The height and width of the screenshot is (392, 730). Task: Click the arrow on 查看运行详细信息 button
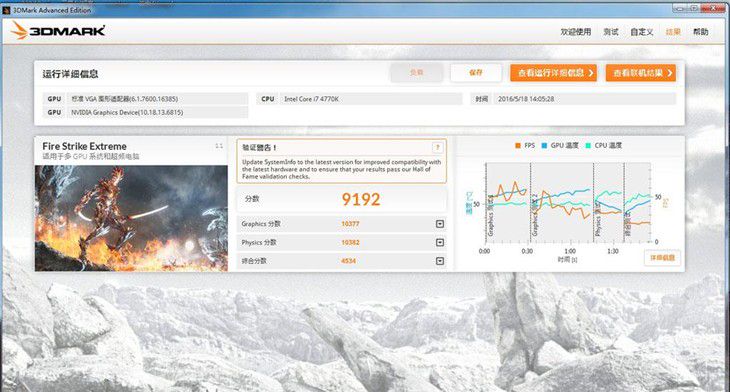point(591,73)
